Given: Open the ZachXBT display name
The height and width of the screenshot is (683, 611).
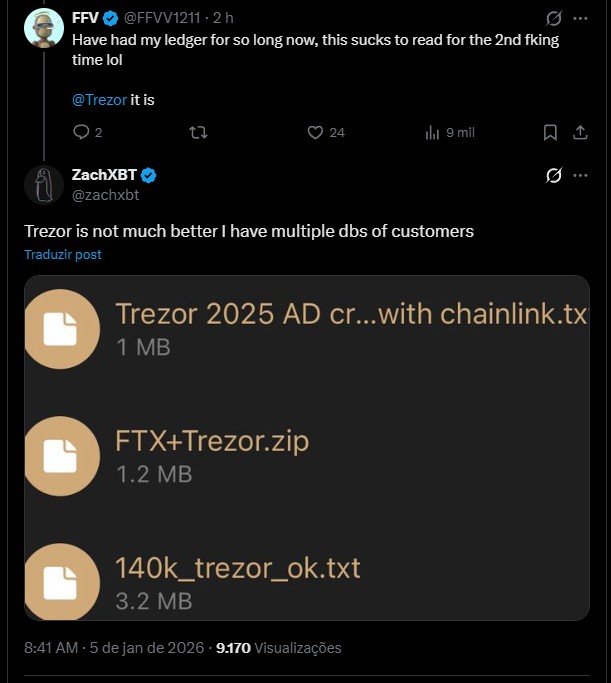Looking at the screenshot, I should [x=104, y=175].
